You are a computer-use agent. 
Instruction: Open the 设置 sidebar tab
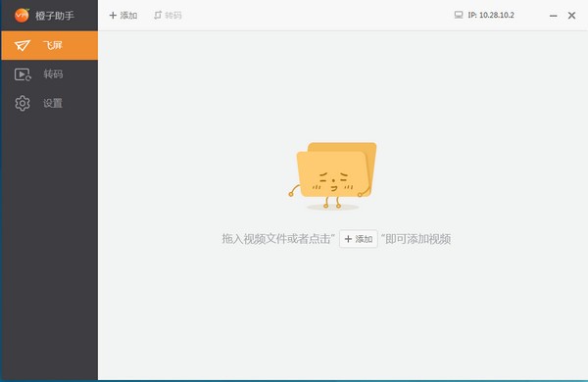pos(50,103)
